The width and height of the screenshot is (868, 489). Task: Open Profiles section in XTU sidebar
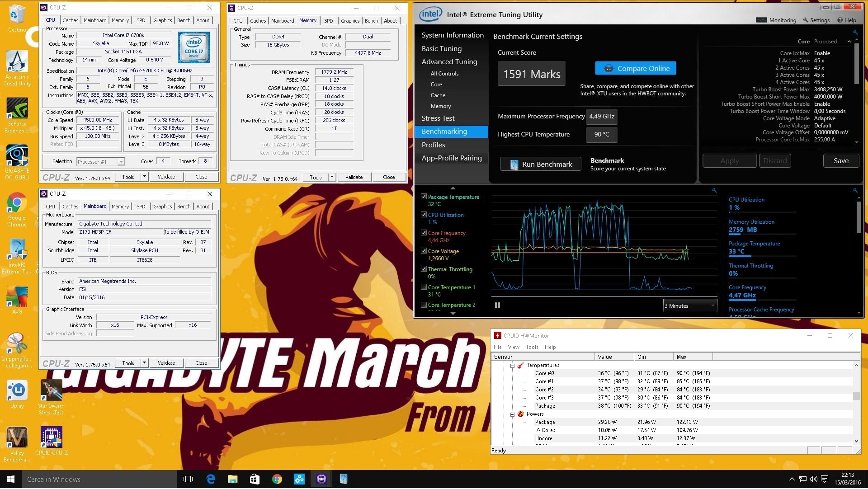point(433,145)
